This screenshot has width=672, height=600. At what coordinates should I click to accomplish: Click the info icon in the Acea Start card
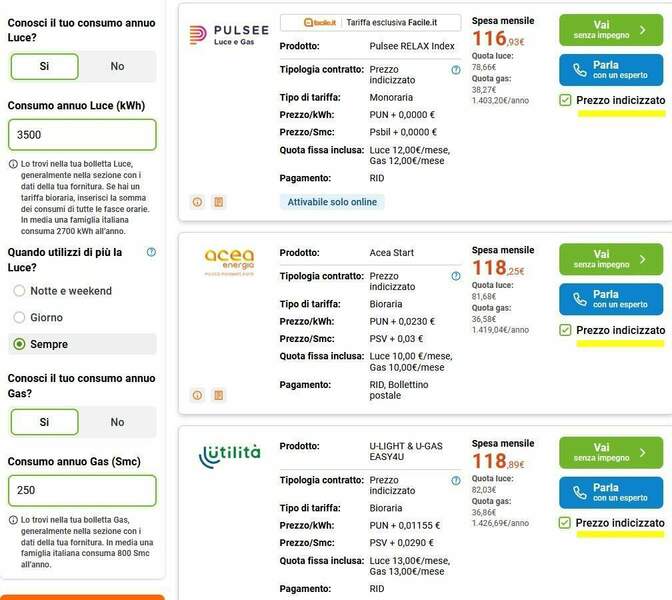click(x=197, y=395)
